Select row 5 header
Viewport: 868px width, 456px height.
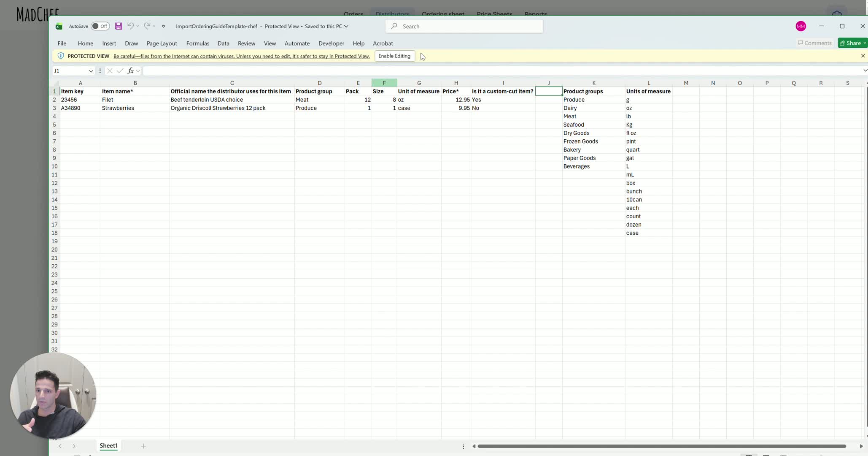point(54,125)
